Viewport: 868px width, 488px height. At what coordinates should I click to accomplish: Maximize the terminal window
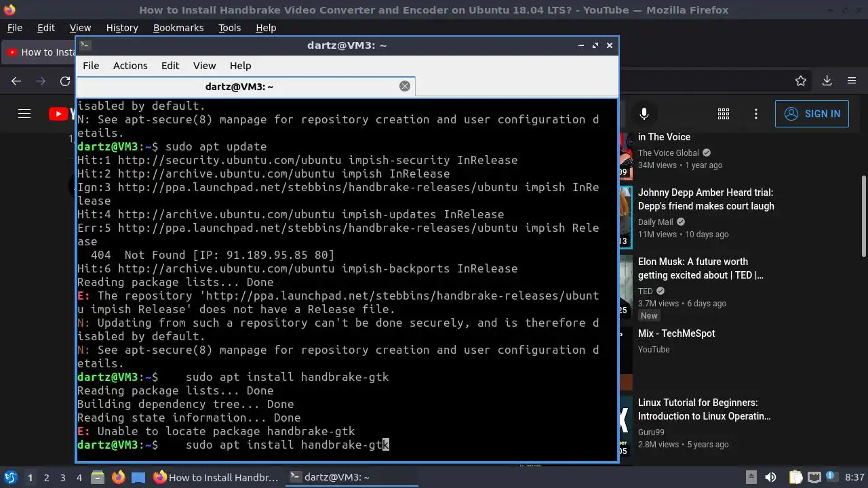(595, 45)
